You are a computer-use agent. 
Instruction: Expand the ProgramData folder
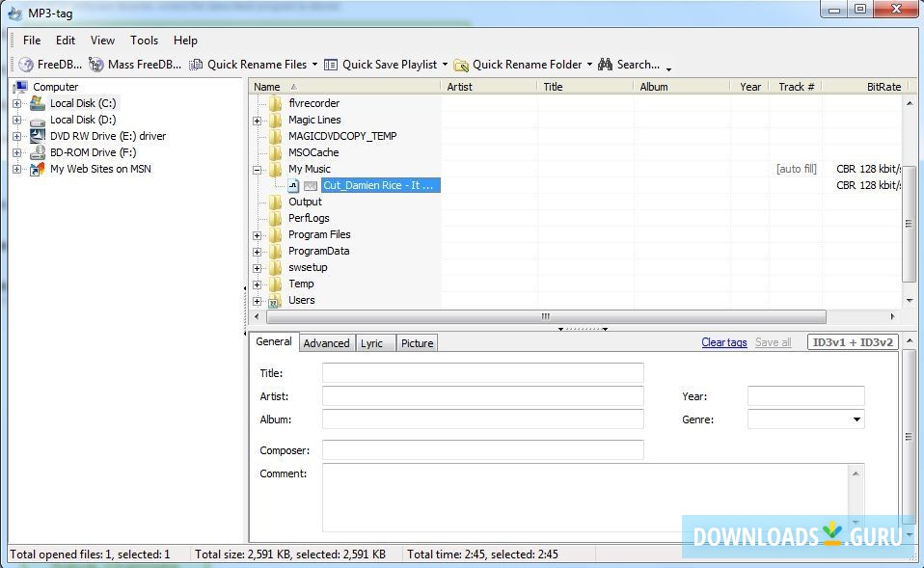coord(257,253)
